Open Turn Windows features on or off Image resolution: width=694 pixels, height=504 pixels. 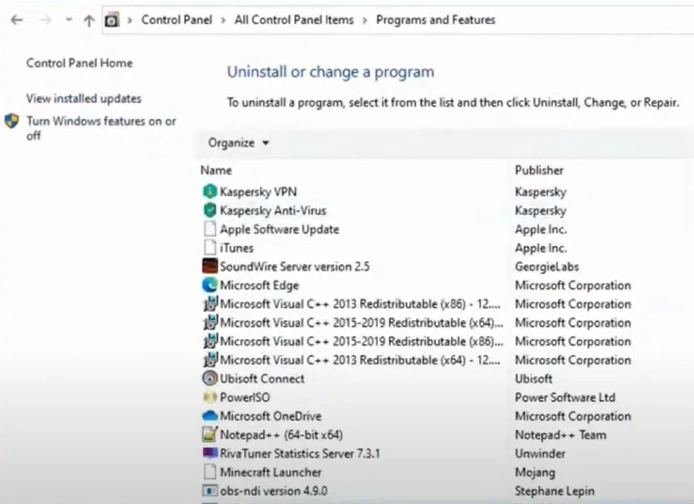coord(101,128)
